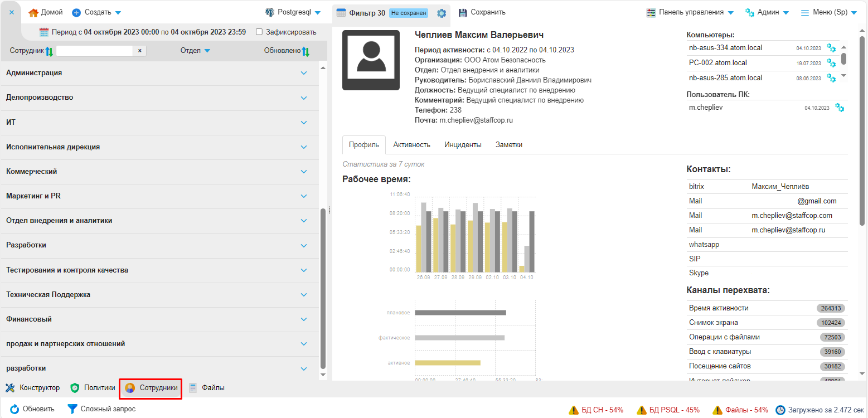Enable the Зафиксировать checkbox
This screenshot has width=868, height=418.
point(259,32)
